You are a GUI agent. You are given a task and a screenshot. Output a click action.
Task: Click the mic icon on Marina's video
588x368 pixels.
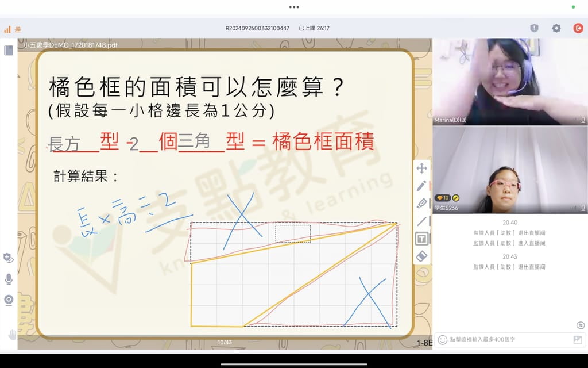[583, 120]
